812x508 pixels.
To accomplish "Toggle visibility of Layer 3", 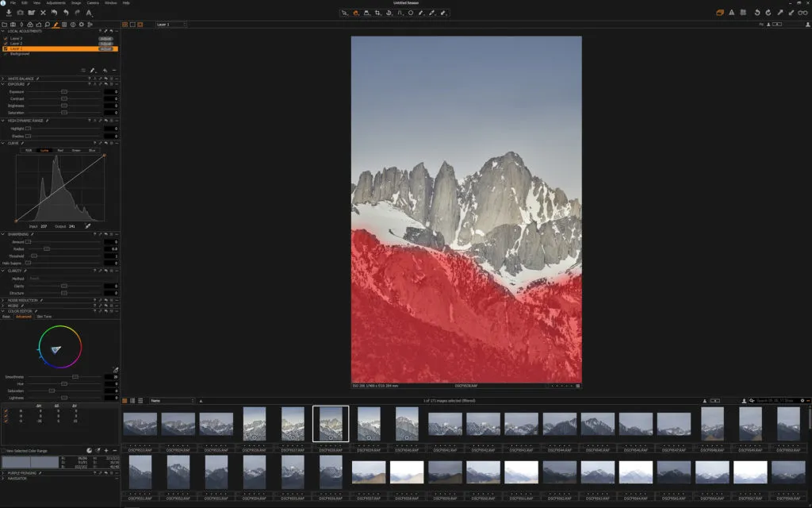I will (x=6, y=38).
